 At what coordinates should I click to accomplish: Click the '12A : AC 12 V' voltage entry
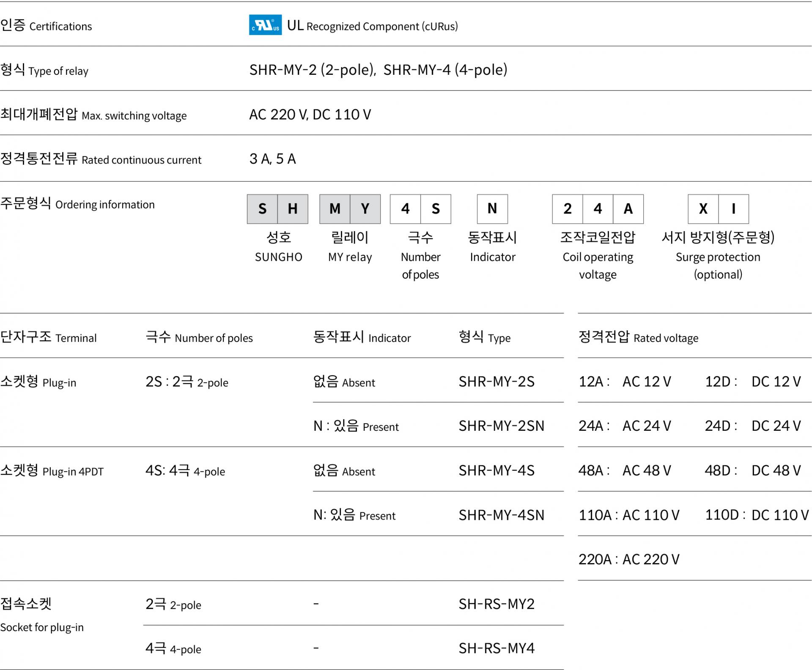pos(625,382)
